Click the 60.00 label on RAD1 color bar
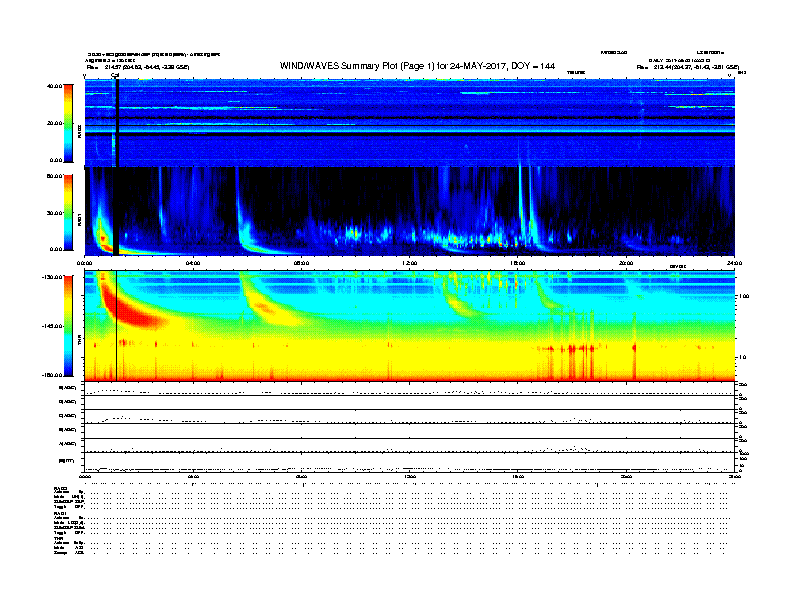Image resolution: width=792 pixels, height=612 pixels. 55,176
